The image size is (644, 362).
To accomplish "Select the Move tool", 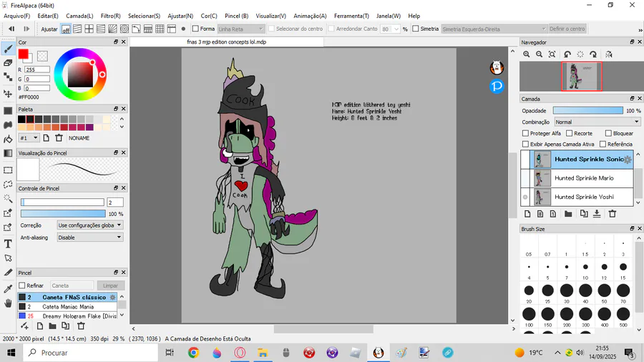I will (8, 94).
